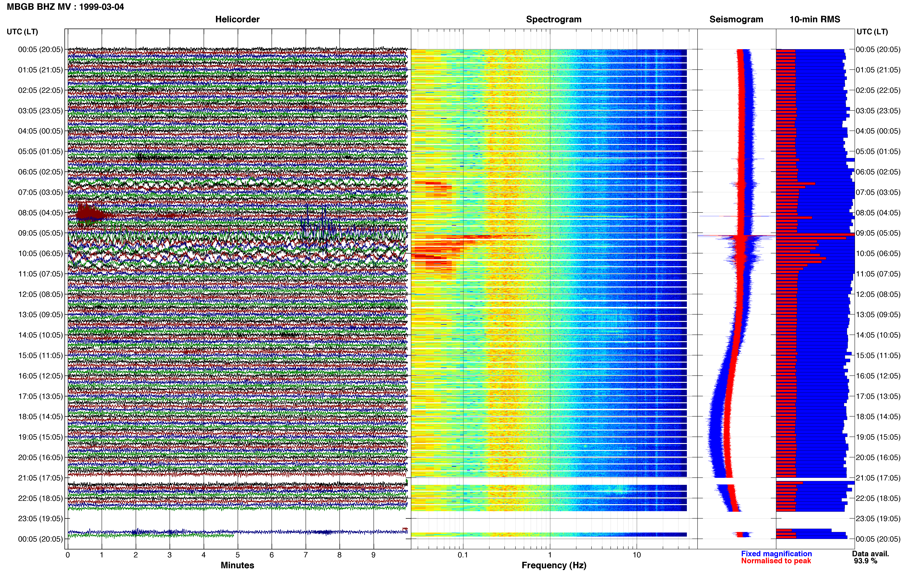Click the 'Data avail.' label
This screenshot has width=924, height=578.
(870, 554)
